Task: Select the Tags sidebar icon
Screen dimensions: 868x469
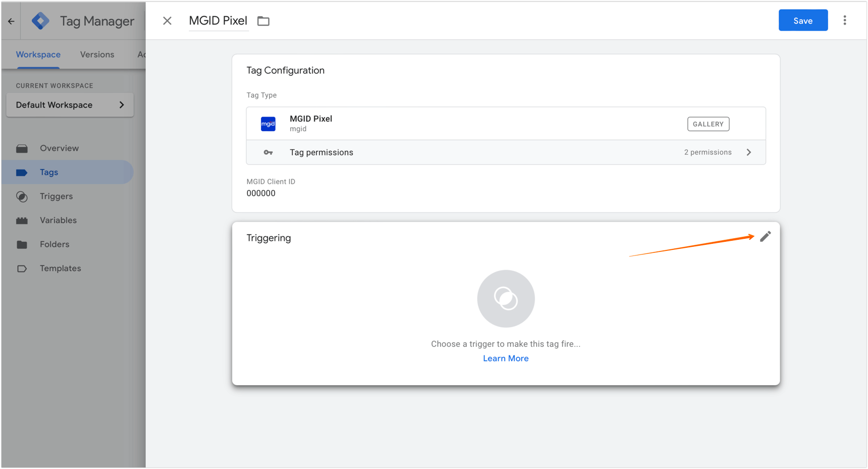Action: tap(22, 172)
